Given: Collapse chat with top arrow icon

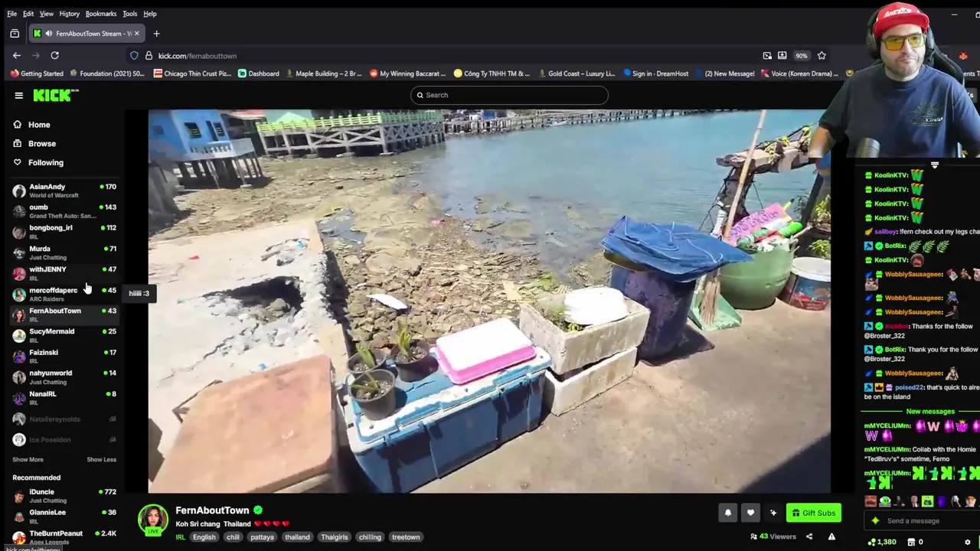Looking at the screenshot, I should point(935,165).
